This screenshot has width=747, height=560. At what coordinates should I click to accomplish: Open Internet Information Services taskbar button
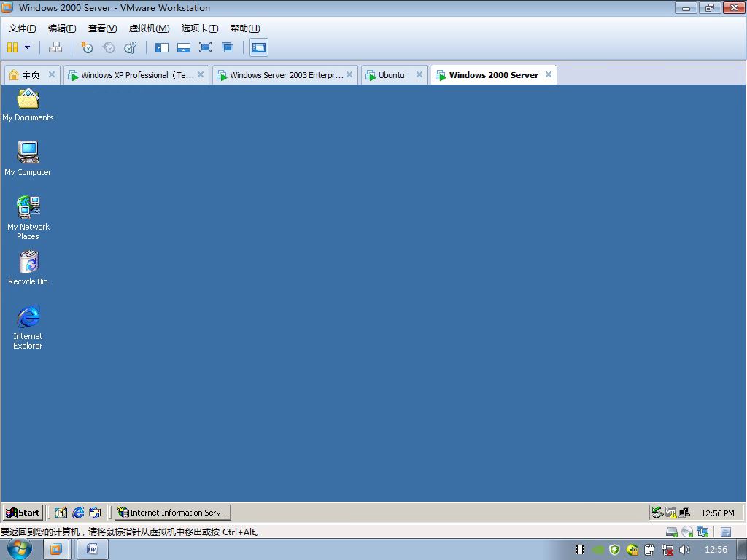tap(173, 513)
